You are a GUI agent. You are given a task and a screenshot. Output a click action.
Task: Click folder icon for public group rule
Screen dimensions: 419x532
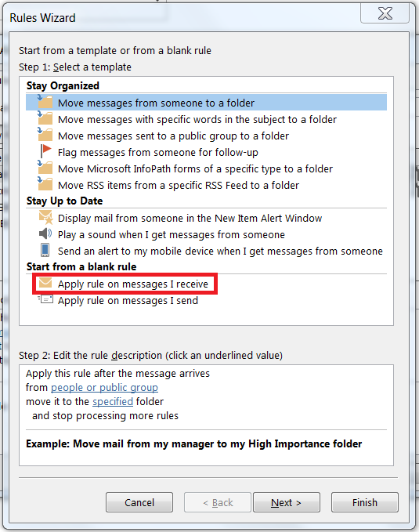pyautogui.click(x=45, y=135)
